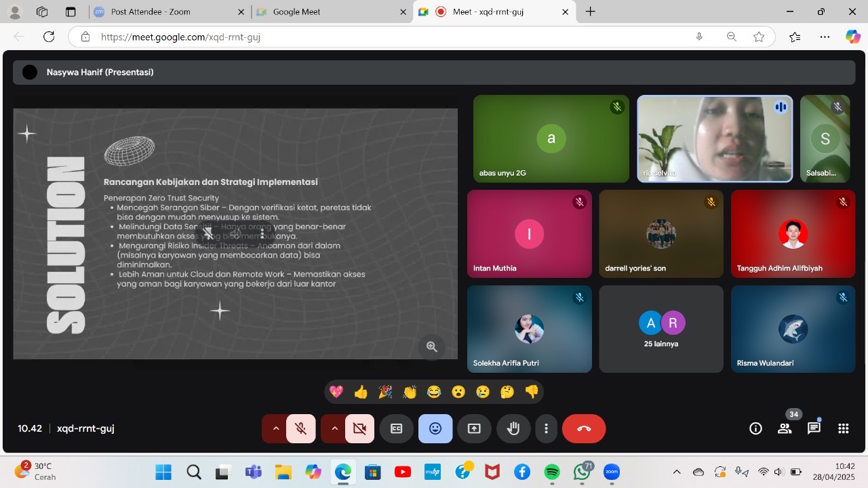Image resolution: width=868 pixels, height=488 pixels.
Task: Raise hand in the meeting
Action: point(513,428)
